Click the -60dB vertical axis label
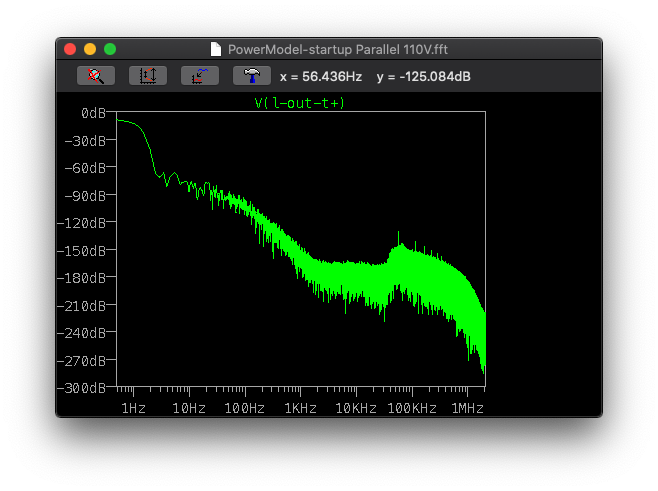The height and width of the screenshot is (491, 658). (x=85, y=168)
